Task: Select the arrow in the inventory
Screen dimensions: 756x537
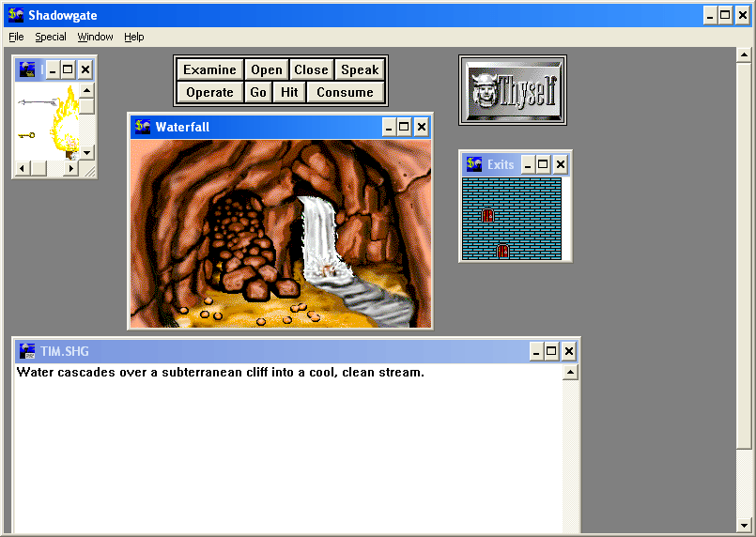Action: pos(36,102)
